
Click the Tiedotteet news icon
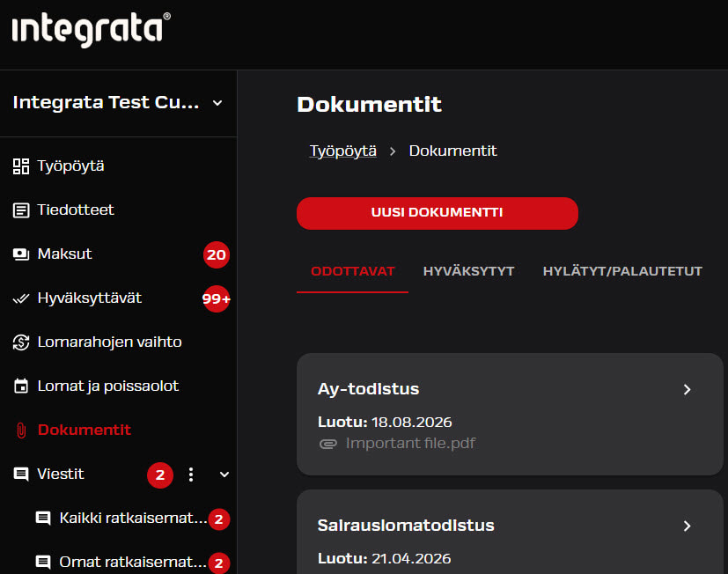21,210
